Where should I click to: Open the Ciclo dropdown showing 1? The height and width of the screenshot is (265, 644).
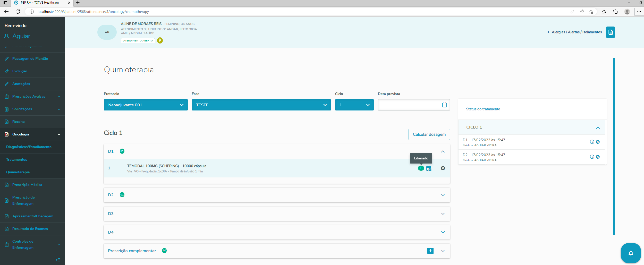coord(354,105)
